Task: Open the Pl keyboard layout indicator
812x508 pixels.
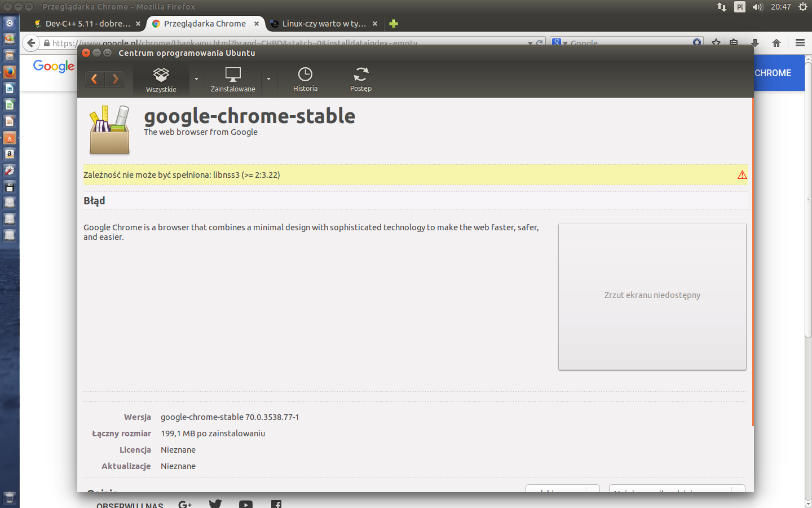Action: click(740, 7)
